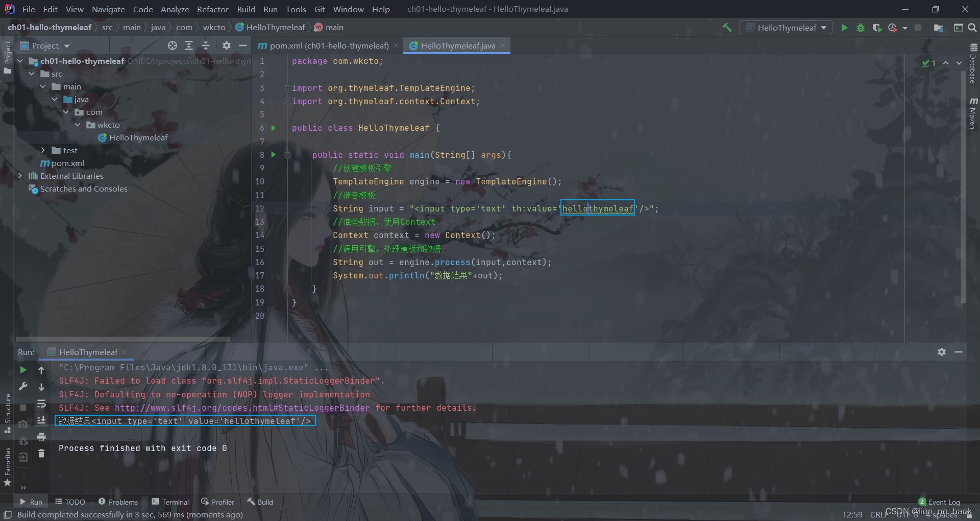Select Scratches and Consoles tree item
This screenshot has height=521, width=980.
point(78,188)
